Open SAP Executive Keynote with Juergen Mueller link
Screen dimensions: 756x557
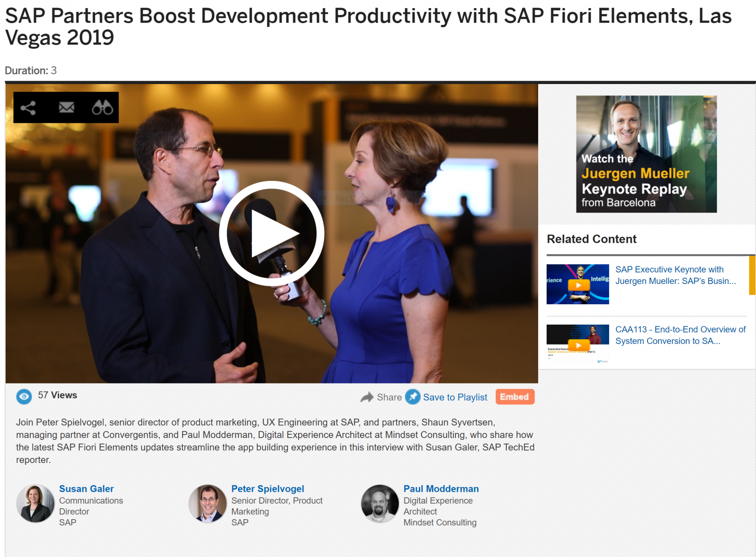pyautogui.click(x=676, y=275)
